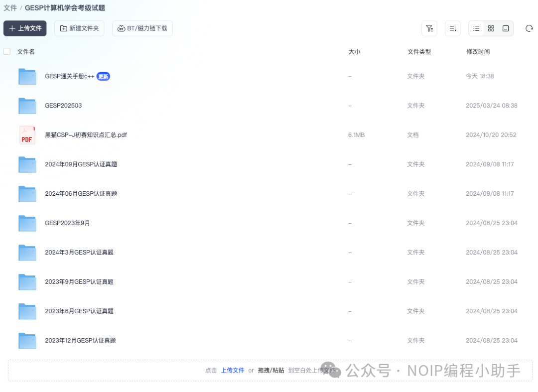The image size is (538, 392).
Task: Open folder icon of GESP2023年9月
Action: pos(27,223)
